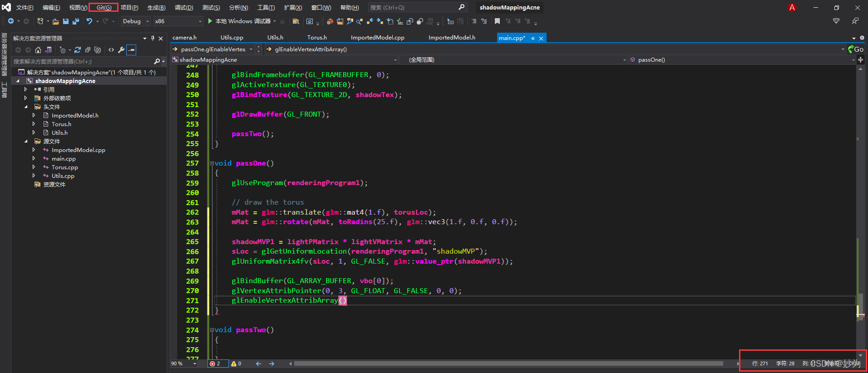Click the Go button in navigation bar
The image size is (868, 373).
click(856, 49)
